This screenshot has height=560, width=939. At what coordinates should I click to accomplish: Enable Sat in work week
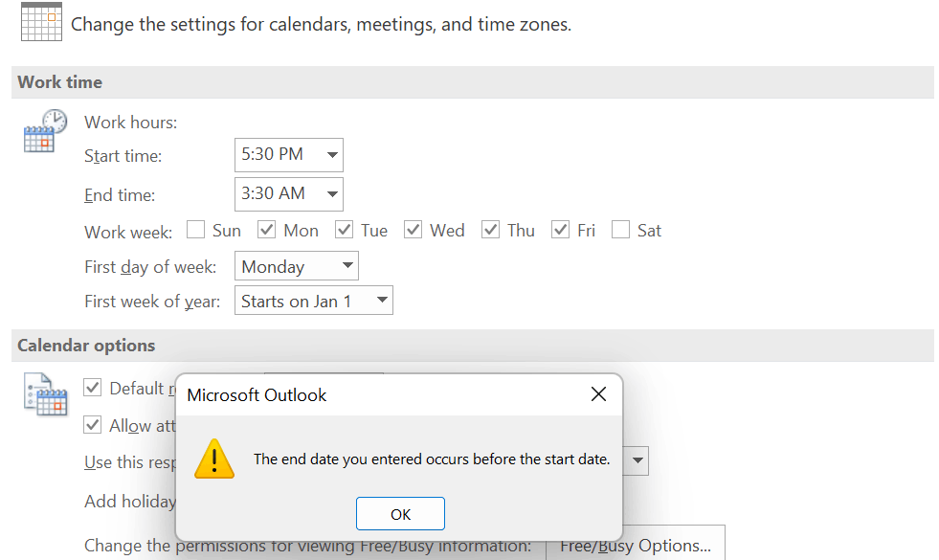(621, 230)
